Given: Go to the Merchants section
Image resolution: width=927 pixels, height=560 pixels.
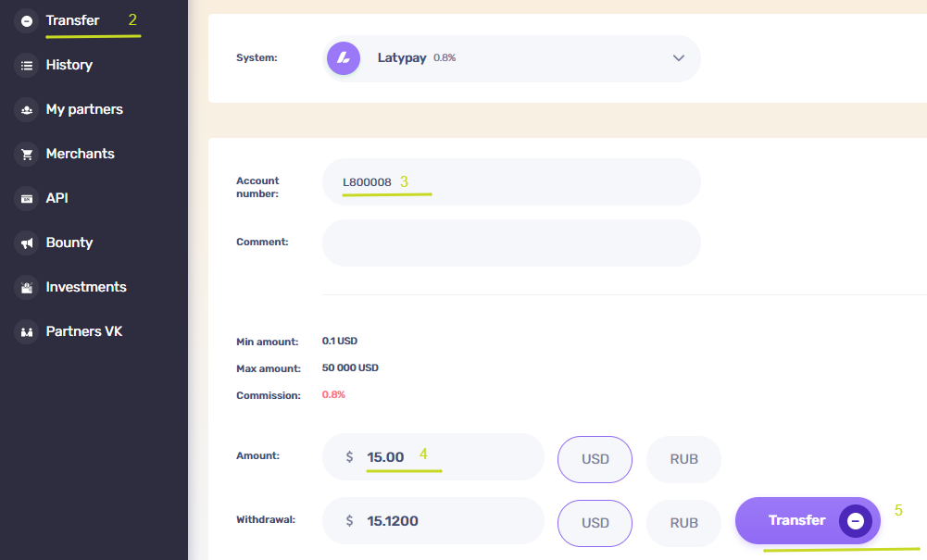Looking at the screenshot, I should click(x=81, y=154).
